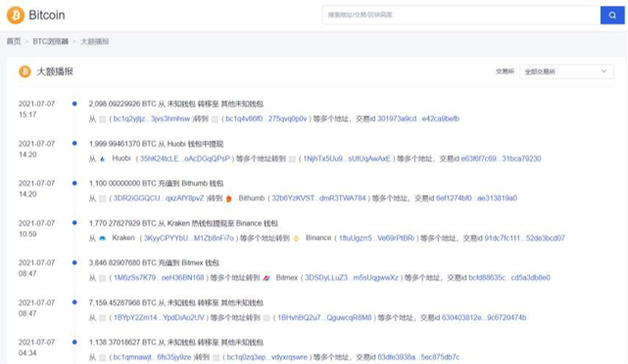This screenshot has width=628, height=364.
Task: Open address 1BYpY2Zm14...YpdDiAo2UV
Action: click(159, 318)
